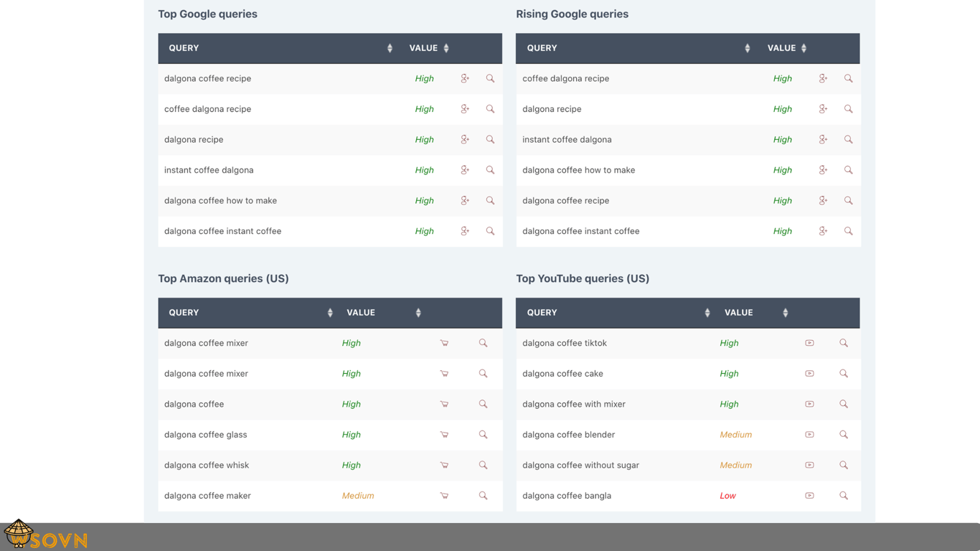The height and width of the screenshot is (551, 980).
Task: Click VALUE header label in Top Amazon queries table
Action: pos(361,313)
